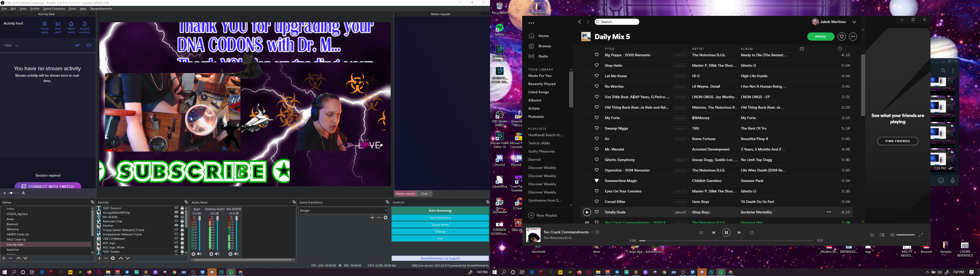Screen dimensions: 980x276
Task: Enable Studio Mode
Action: tap(440, 225)
